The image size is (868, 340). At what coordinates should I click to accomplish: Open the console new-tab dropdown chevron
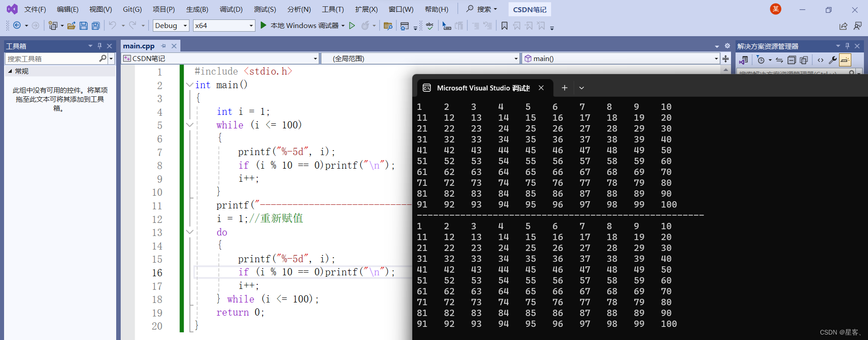click(582, 88)
